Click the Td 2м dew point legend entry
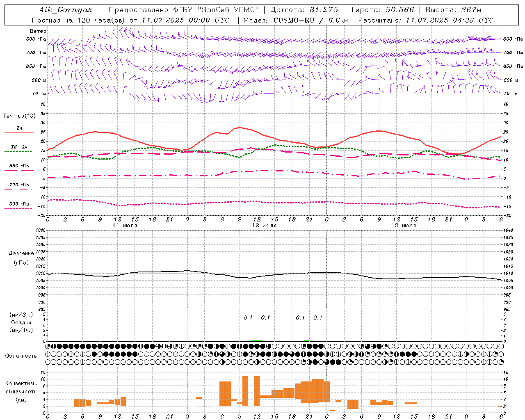 click(19, 147)
